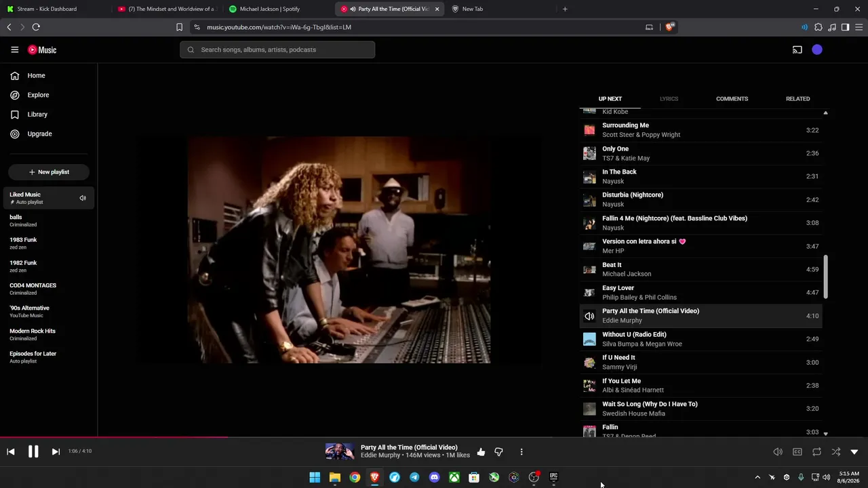
Task: Open a new browser tab with plus
Action: [x=565, y=9]
